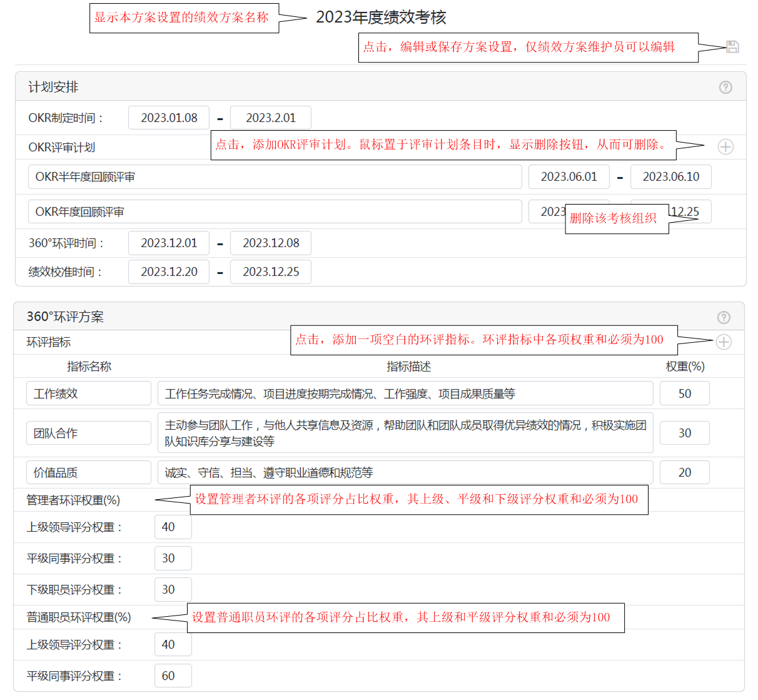
Task: Edit the 团队合作 indicator name field
Action: [x=89, y=433]
